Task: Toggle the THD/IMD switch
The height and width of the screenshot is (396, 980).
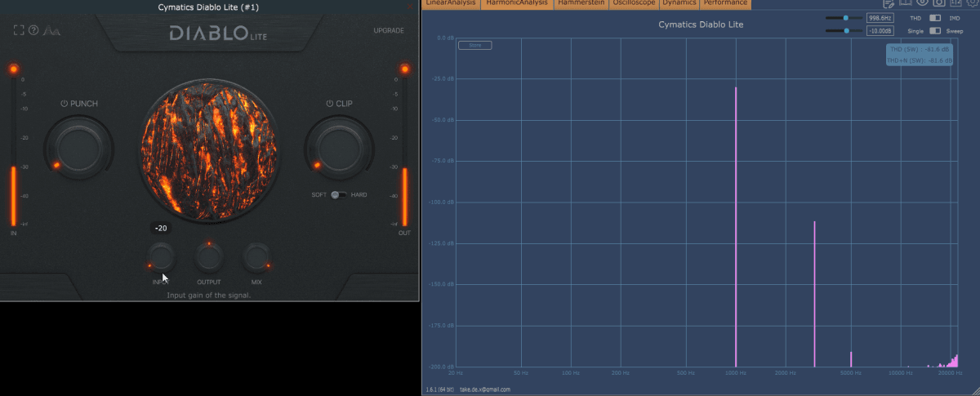Action: click(x=935, y=17)
